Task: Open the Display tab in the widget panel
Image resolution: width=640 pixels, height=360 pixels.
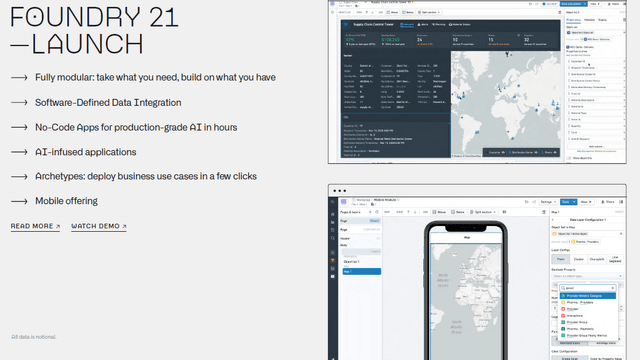Action: (x=602, y=20)
